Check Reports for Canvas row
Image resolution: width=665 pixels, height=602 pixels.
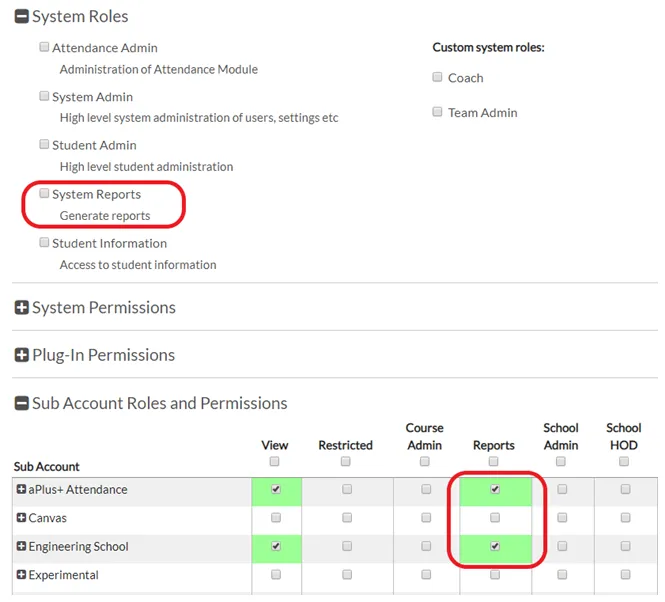(x=495, y=518)
